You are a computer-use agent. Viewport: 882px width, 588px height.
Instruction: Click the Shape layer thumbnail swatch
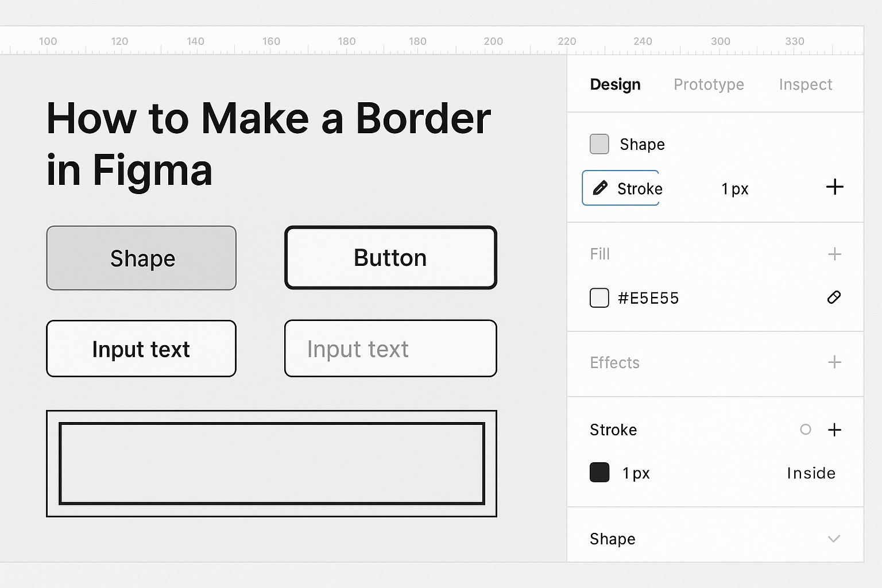click(599, 144)
